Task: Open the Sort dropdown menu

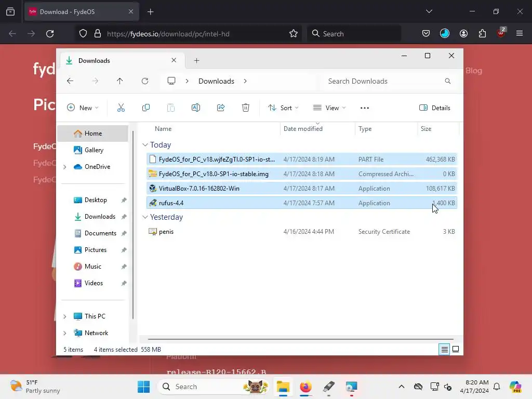Action: [x=283, y=108]
